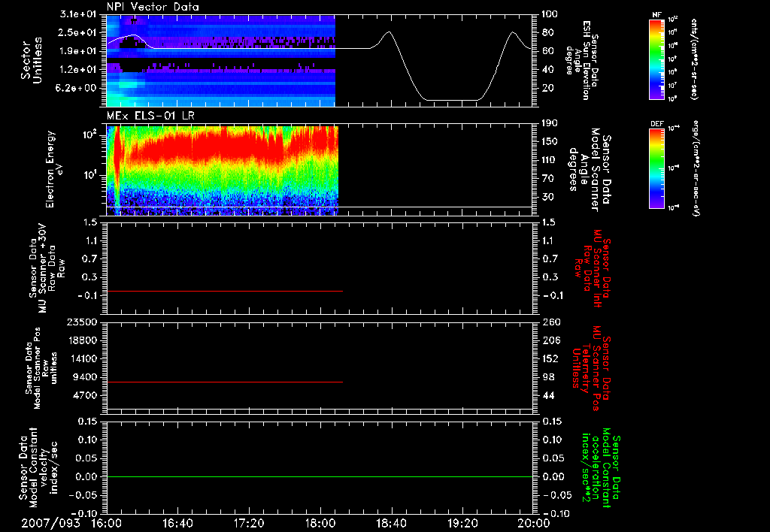Click the 9400 axis tick value
The image size is (770, 532).
(x=86, y=377)
